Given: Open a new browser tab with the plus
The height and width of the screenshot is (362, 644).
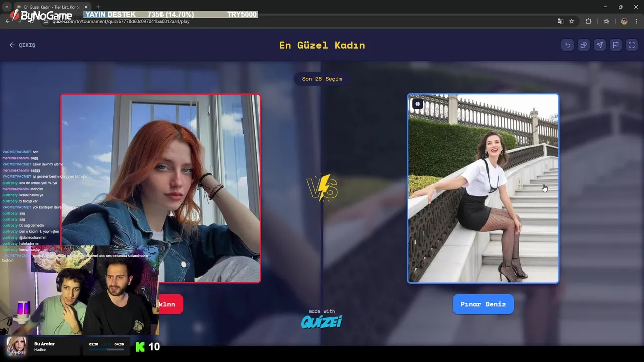Looking at the screenshot, I should [x=98, y=7].
